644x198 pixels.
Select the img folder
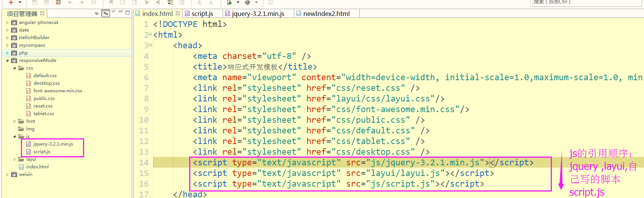[x=30, y=129]
